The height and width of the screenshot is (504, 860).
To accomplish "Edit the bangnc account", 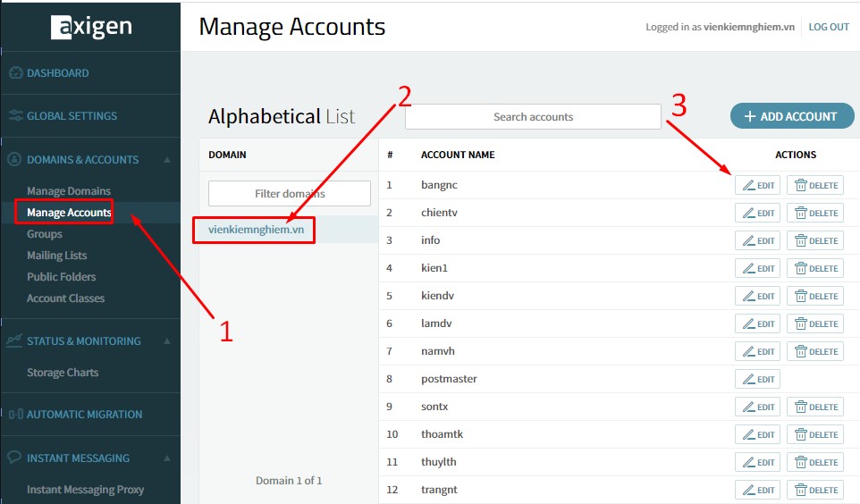I will tap(757, 185).
